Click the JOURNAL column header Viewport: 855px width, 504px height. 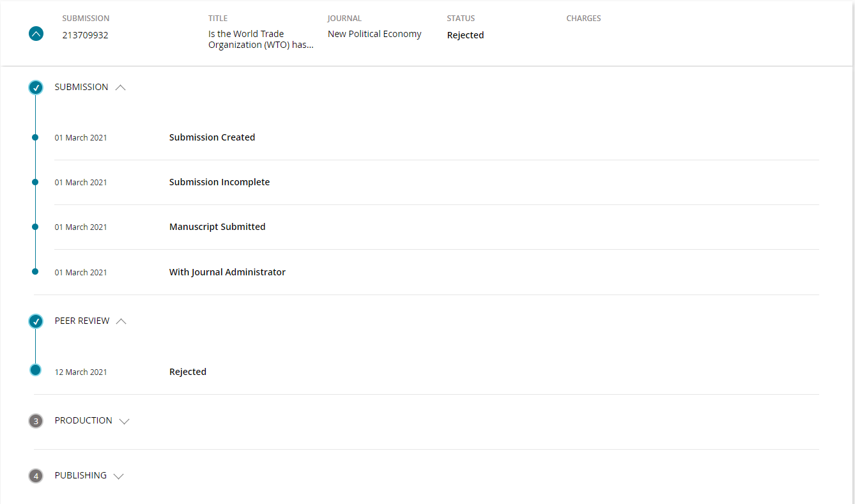coord(344,19)
